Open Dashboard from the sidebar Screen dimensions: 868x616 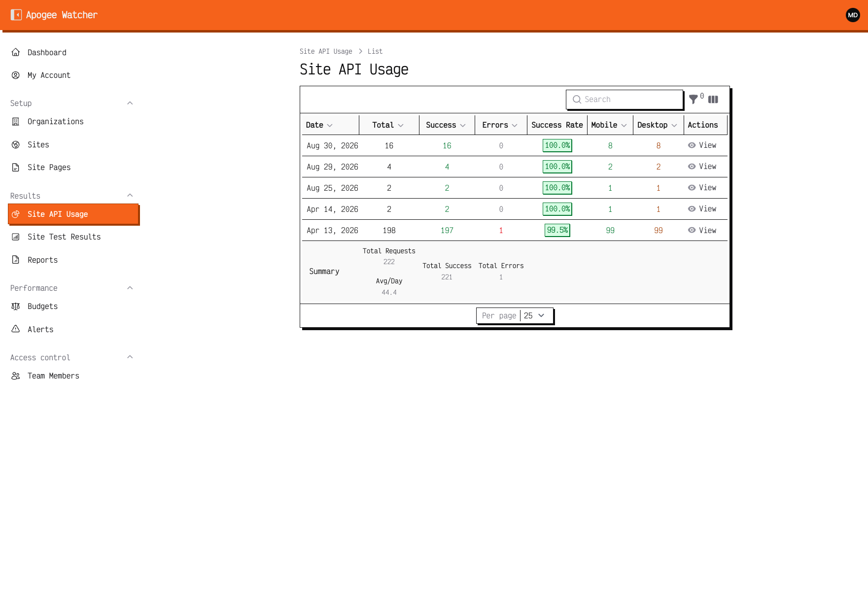coord(73,52)
